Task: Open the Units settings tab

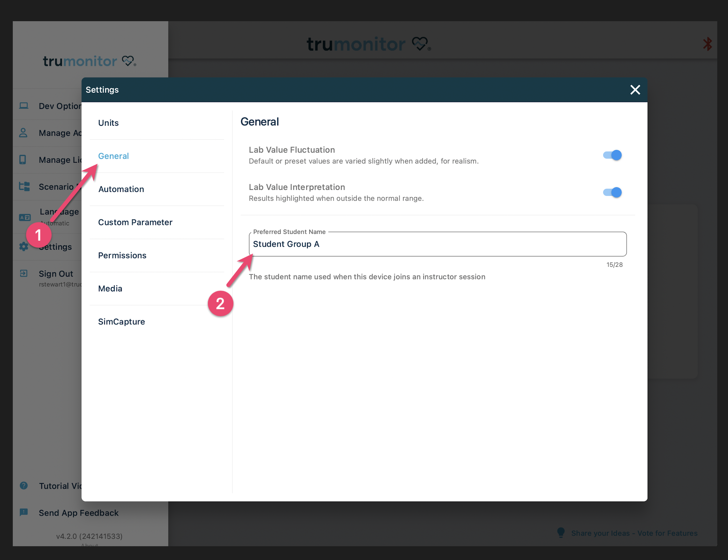Action: click(108, 123)
